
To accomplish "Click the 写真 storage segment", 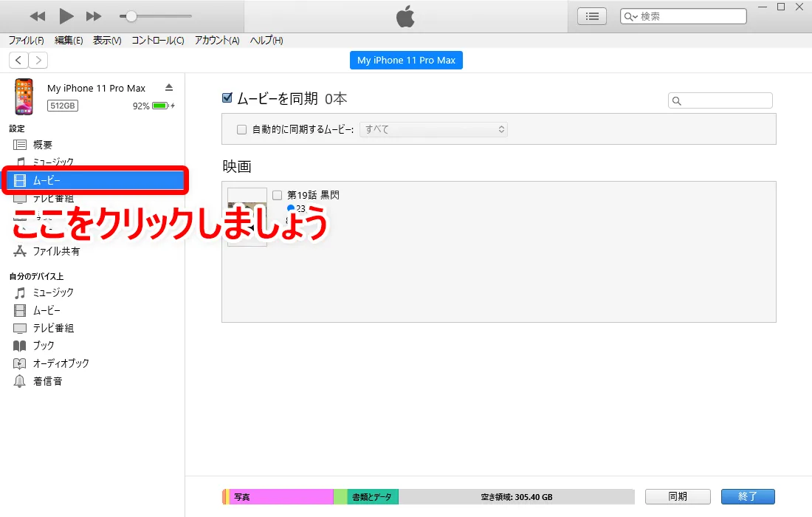I will [x=281, y=497].
